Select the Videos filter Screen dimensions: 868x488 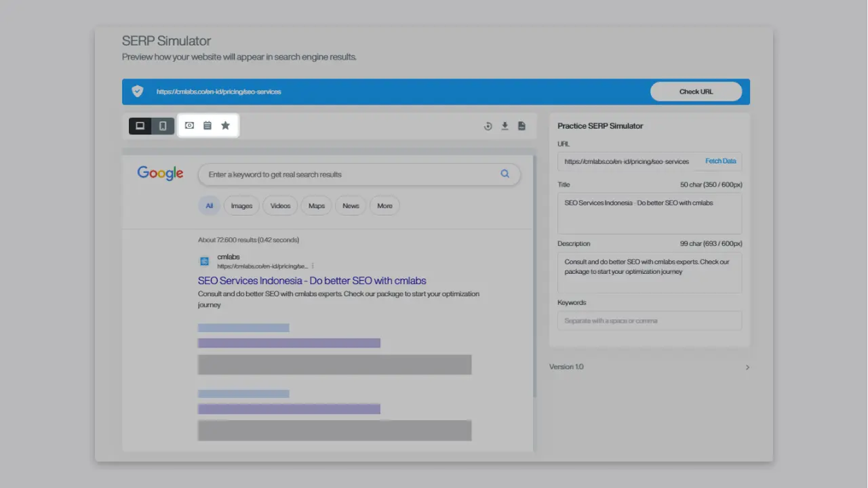pos(279,205)
